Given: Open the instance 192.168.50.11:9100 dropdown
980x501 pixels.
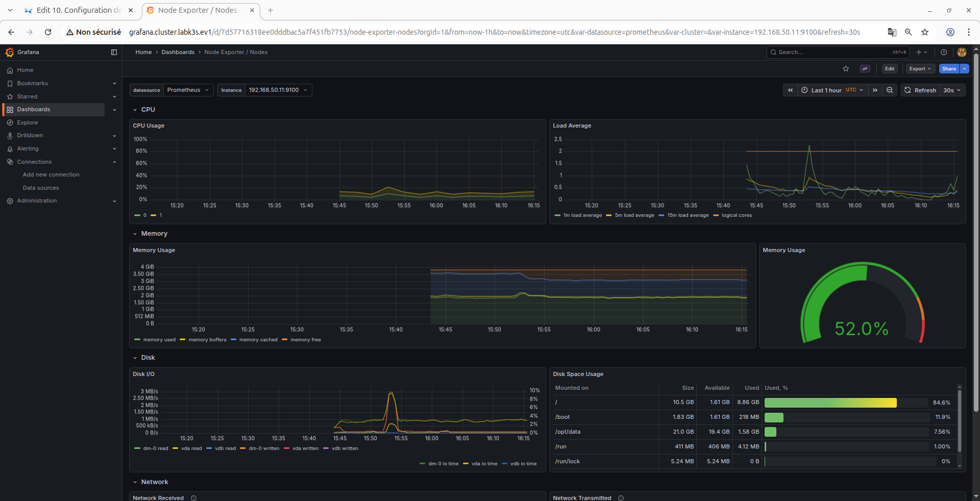Looking at the screenshot, I should (278, 90).
